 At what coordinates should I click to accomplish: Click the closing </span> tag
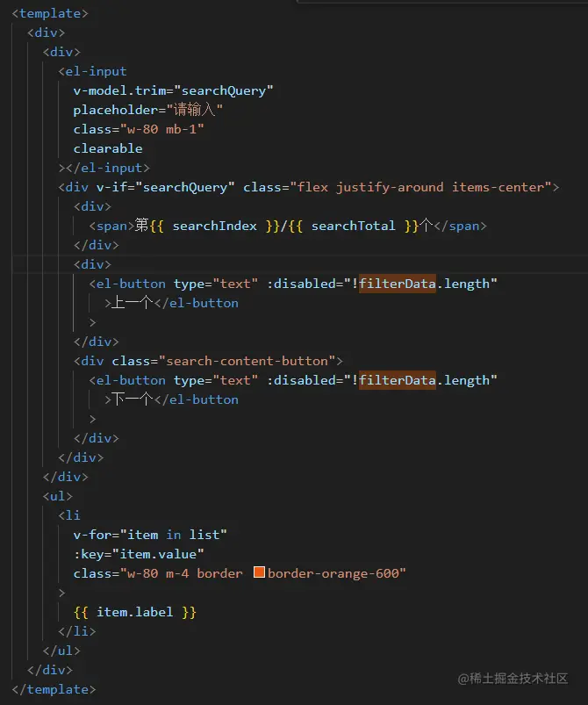click(x=461, y=226)
